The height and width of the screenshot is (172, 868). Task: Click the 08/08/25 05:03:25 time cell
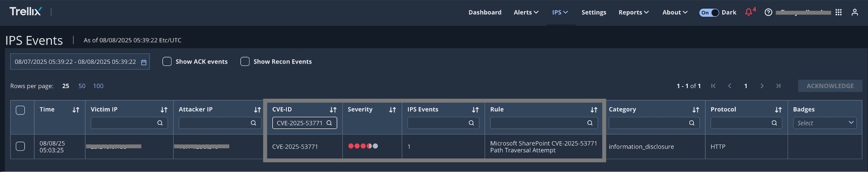point(52,147)
